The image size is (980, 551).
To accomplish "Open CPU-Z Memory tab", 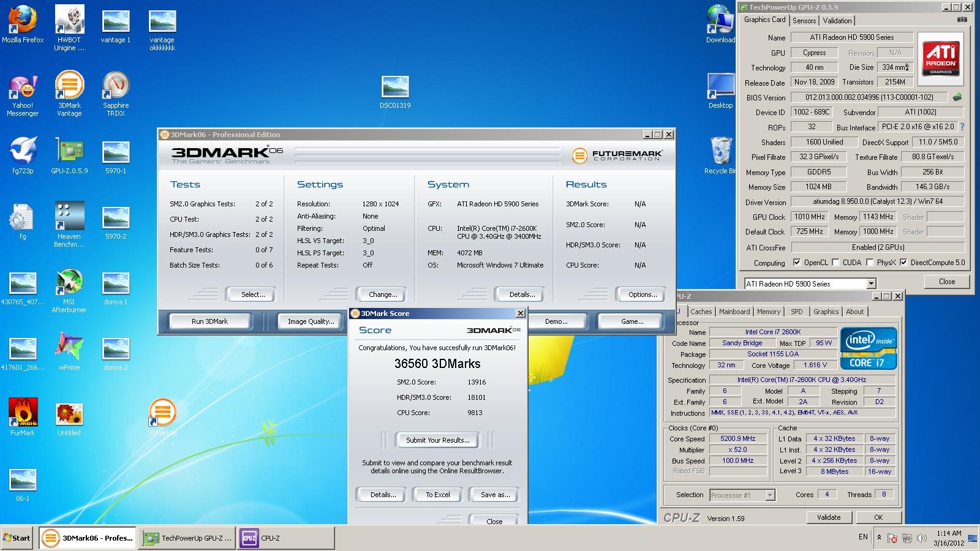I will 769,312.
